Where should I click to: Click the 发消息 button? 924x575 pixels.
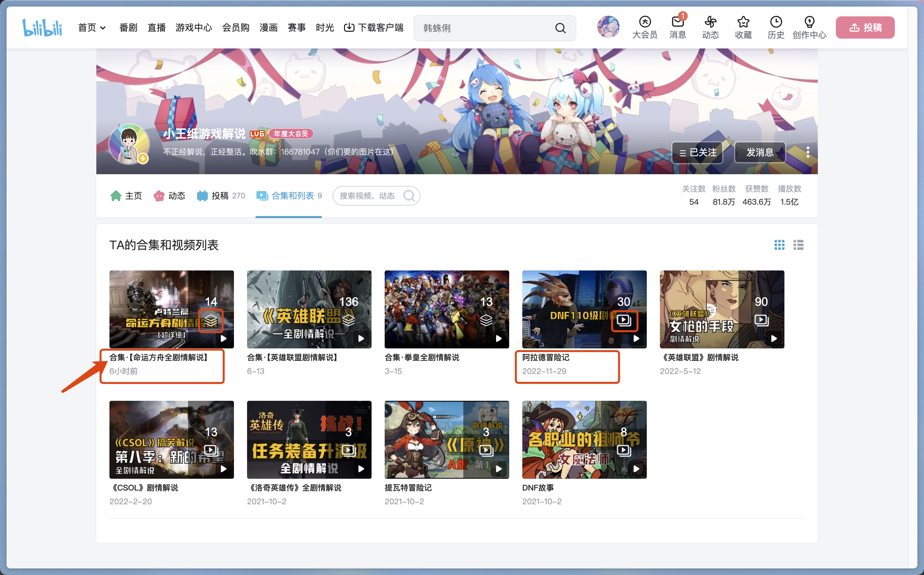[x=760, y=153]
